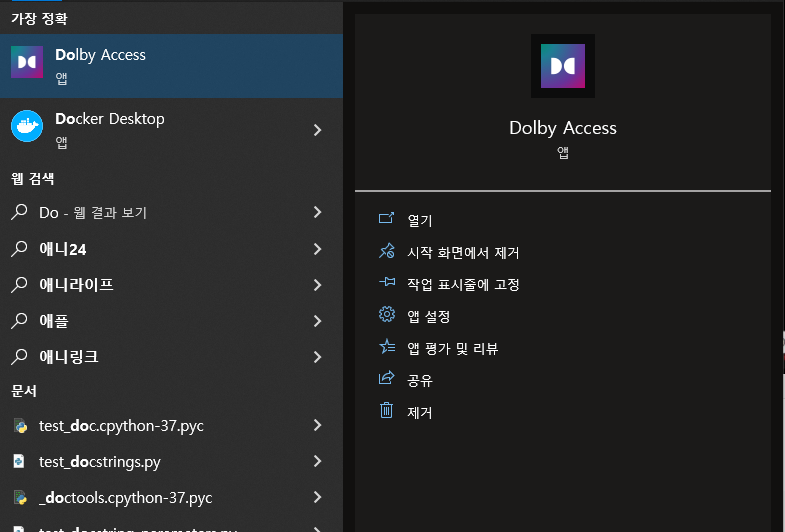Select 열기 to open Dolby Access

(x=420, y=220)
